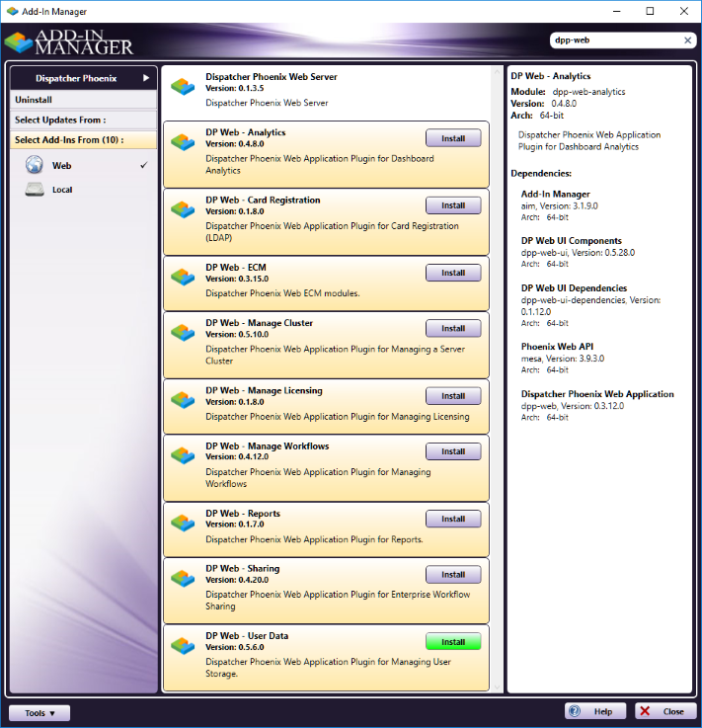
Task: Click the DP Web - Analytics details heading
Action: point(551,76)
